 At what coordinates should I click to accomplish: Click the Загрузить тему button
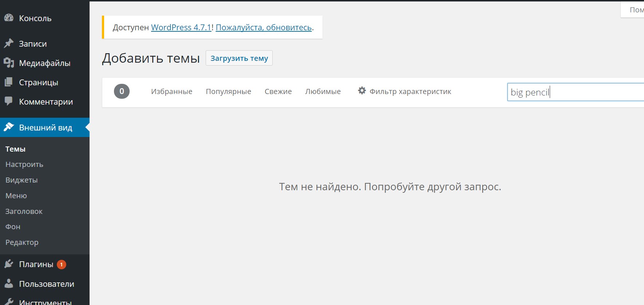point(239,58)
